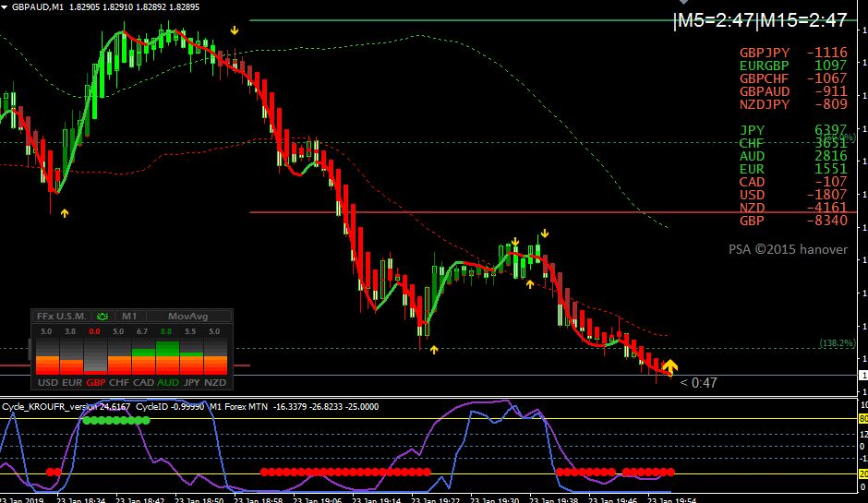Toggle the M1 timeframe button in FFx panel

(x=129, y=317)
